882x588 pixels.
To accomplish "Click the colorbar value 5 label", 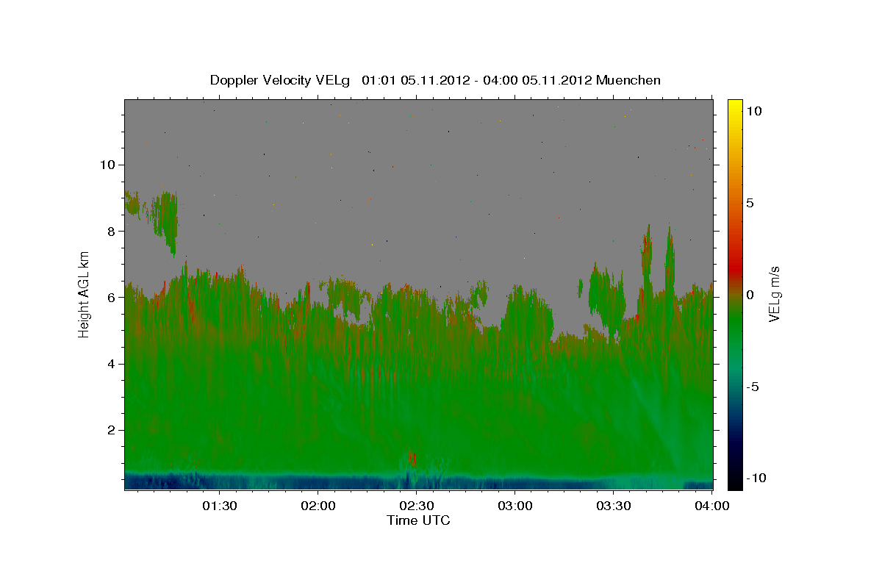I will (750, 203).
